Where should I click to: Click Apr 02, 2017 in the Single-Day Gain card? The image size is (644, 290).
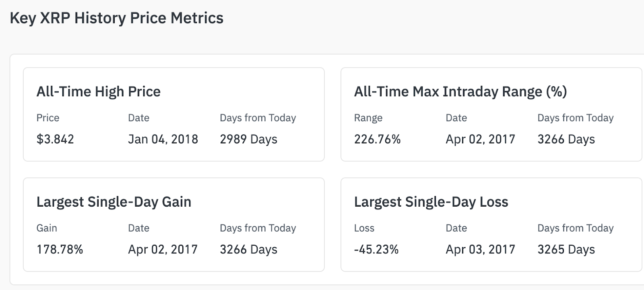pyautogui.click(x=163, y=250)
